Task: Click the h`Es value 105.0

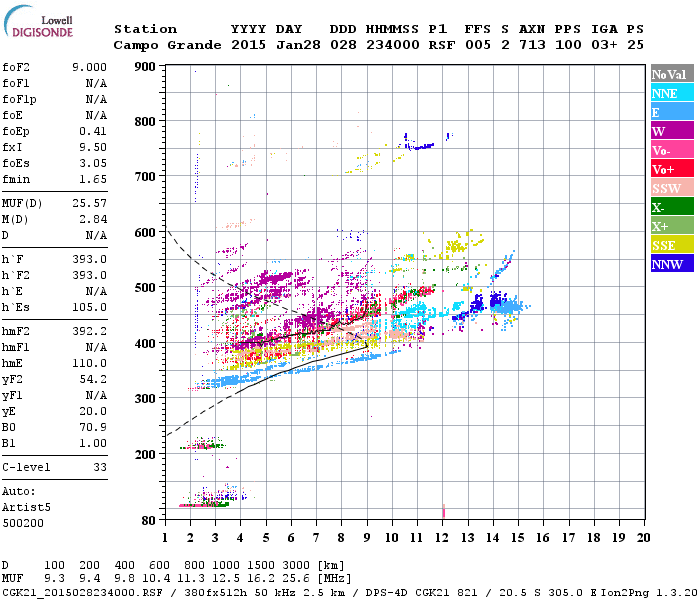Action: coord(89,308)
